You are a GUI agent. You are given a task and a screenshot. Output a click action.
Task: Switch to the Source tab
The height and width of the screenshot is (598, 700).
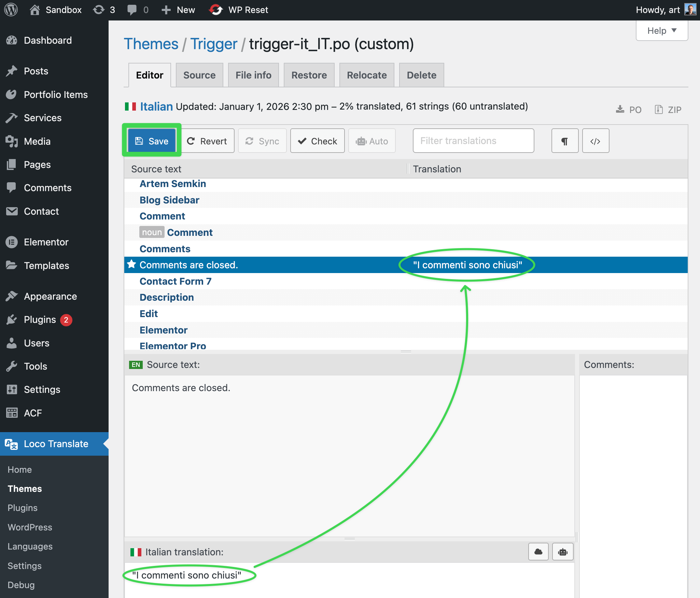pos(199,75)
